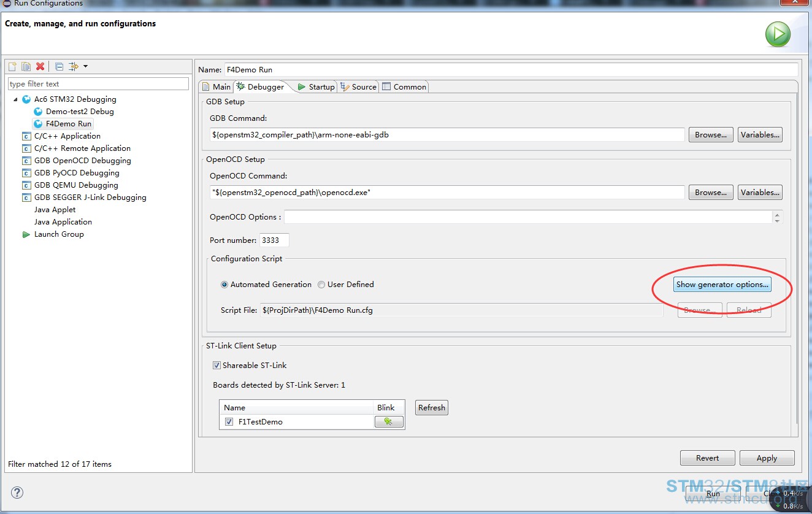Click Show generator options button
Screen dimensions: 812x514
(722, 284)
